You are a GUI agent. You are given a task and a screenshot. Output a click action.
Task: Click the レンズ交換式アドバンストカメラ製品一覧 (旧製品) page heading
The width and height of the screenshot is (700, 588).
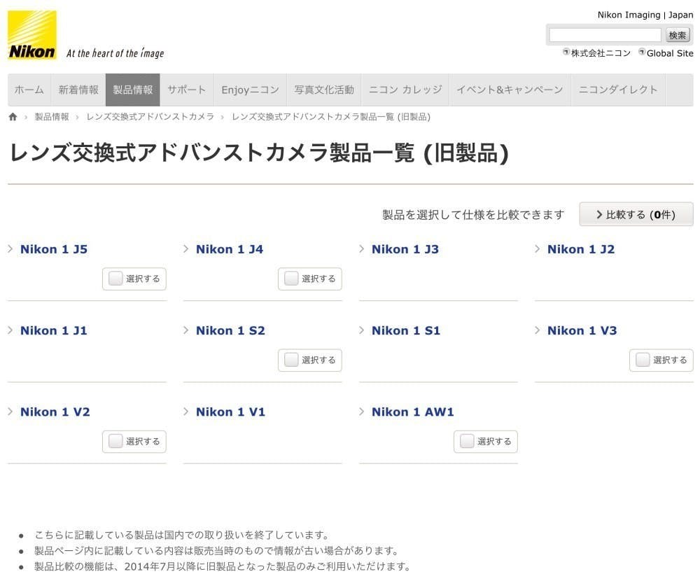(x=259, y=153)
